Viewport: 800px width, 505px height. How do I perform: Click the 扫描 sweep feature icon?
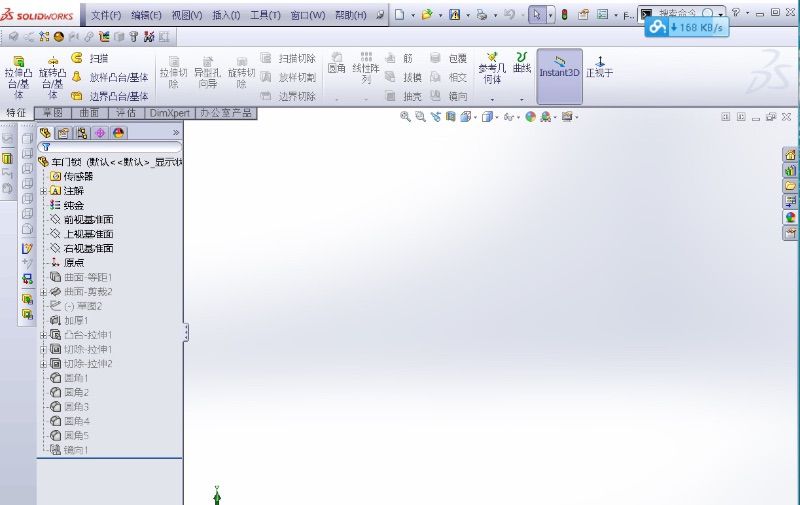pyautogui.click(x=77, y=58)
